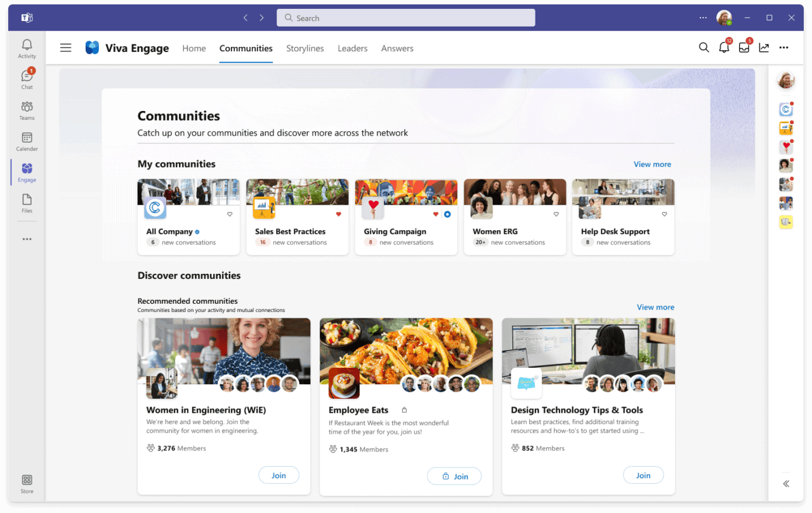Open more apps ellipsis in Teams sidebar
Viewport: 812px width, 513px height.
tap(27, 239)
